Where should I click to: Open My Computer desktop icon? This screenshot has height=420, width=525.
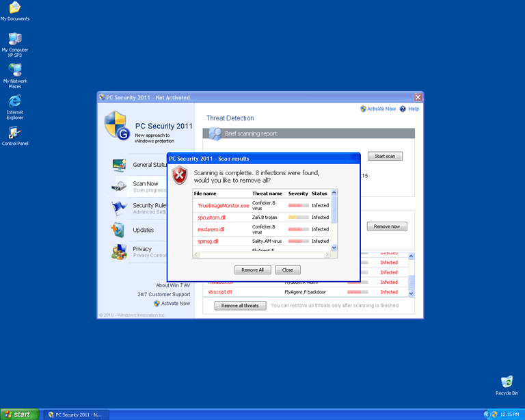[x=14, y=39]
